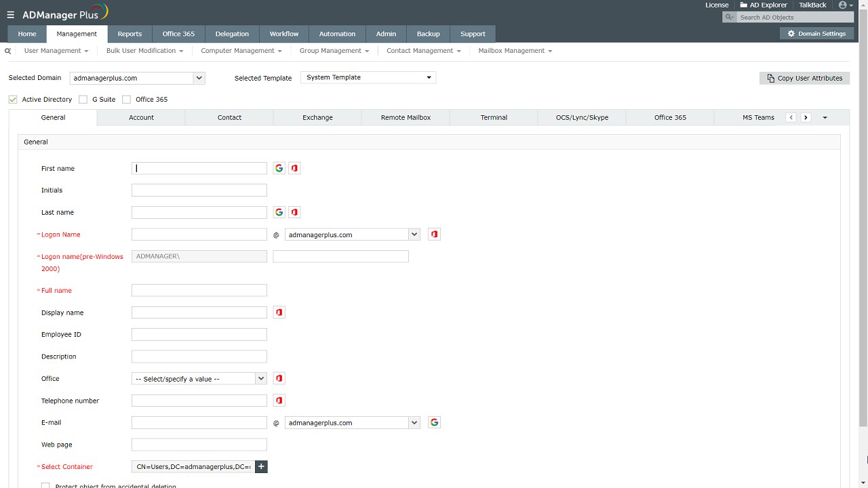Open Domain Settings
The height and width of the screenshot is (488, 868).
coord(816,33)
